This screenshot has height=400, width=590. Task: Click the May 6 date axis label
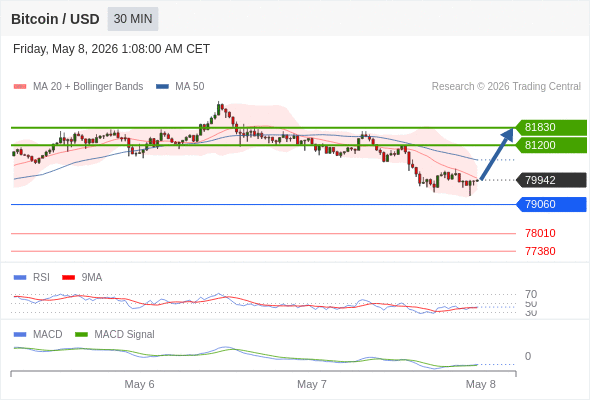(139, 384)
